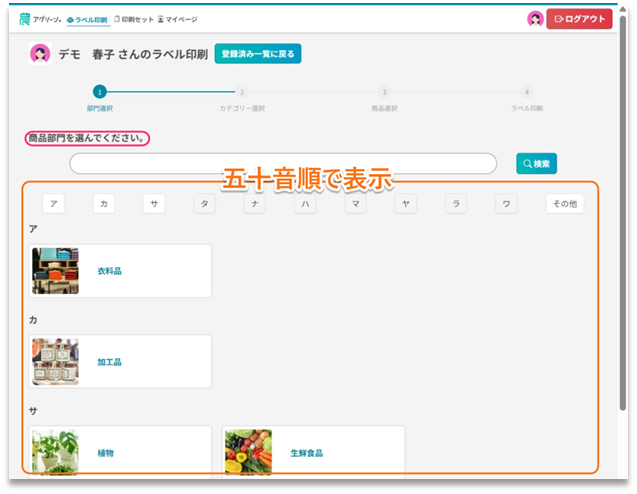This screenshot has height=494, width=637.
Task: Open the 植物 department link
Action: tap(106, 453)
